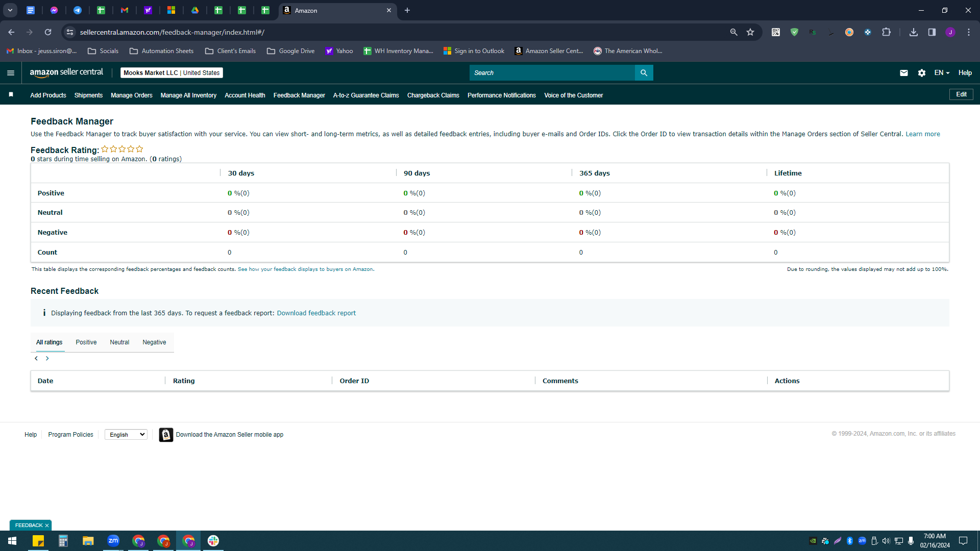980x551 pixels.
Task: Expand the Automation Sheets bookmark folder
Action: tap(162, 51)
